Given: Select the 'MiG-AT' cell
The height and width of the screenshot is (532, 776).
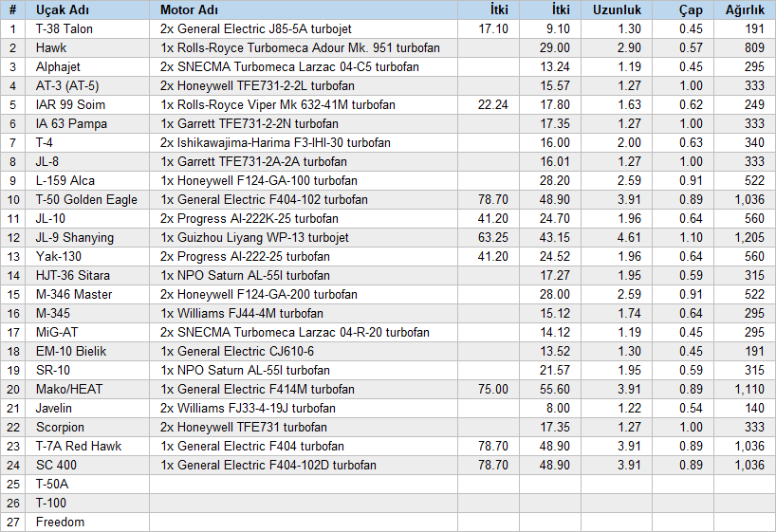Looking at the screenshot, I should click(x=87, y=333).
